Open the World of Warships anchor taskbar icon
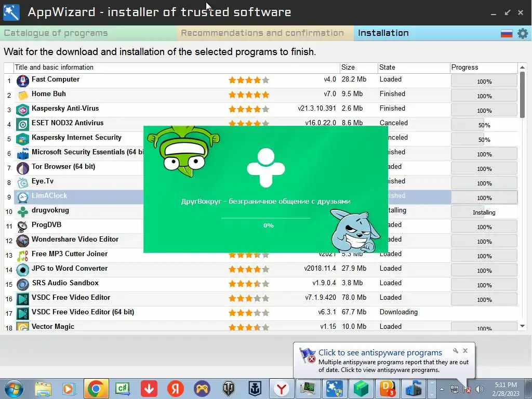 tap(255, 389)
